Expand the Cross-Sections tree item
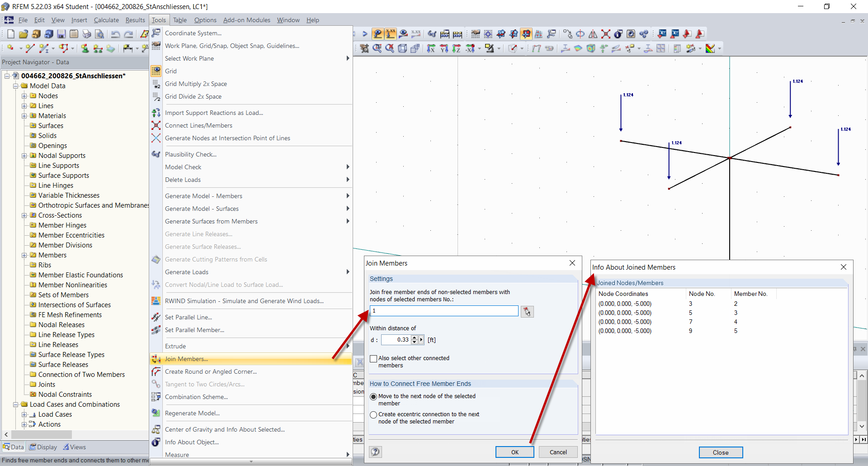The width and height of the screenshot is (868, 466). (x=24, y=215)
